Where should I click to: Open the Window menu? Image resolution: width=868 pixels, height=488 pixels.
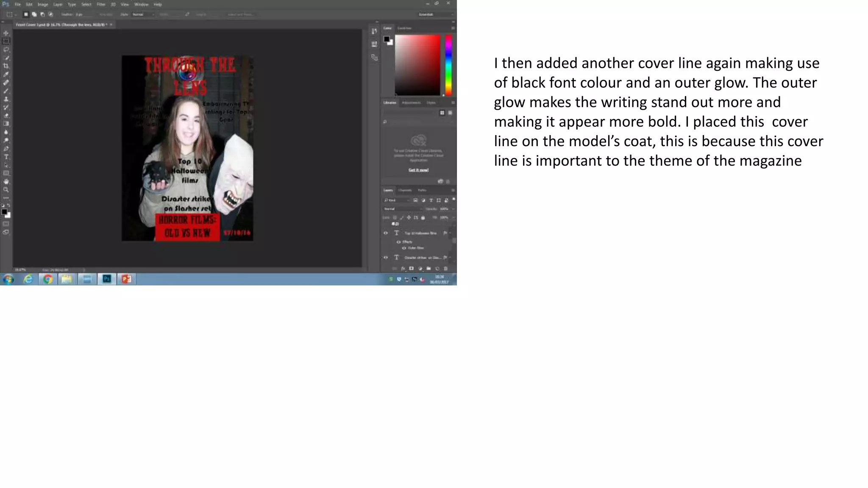(141, 4)
